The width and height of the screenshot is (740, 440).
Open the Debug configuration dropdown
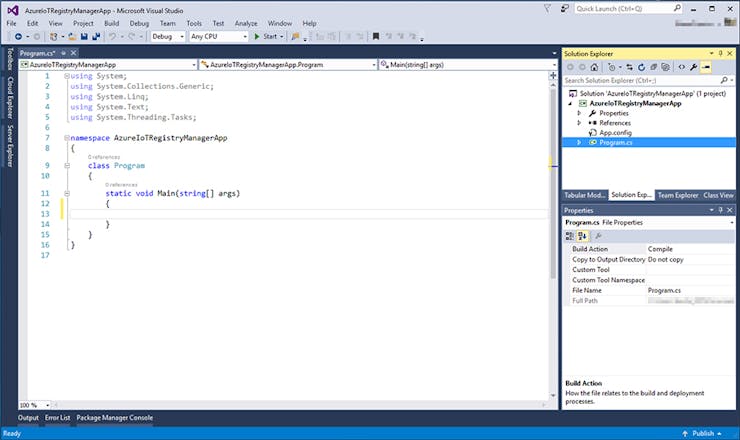pos(182,36)
